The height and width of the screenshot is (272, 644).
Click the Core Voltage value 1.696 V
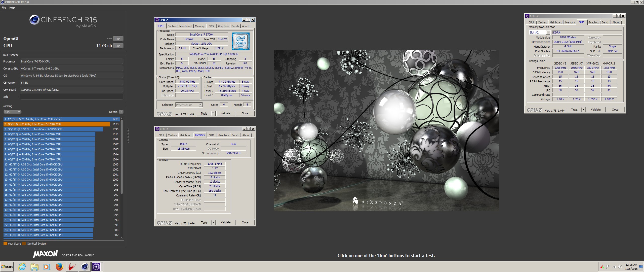pos(219,48)
